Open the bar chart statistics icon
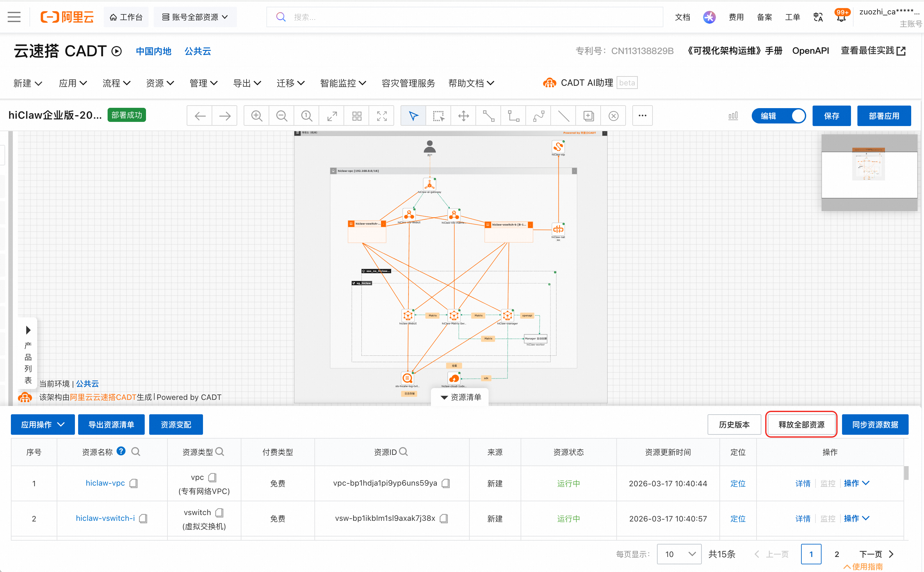Viewport: 924px width, 572px height. [733, 116]
